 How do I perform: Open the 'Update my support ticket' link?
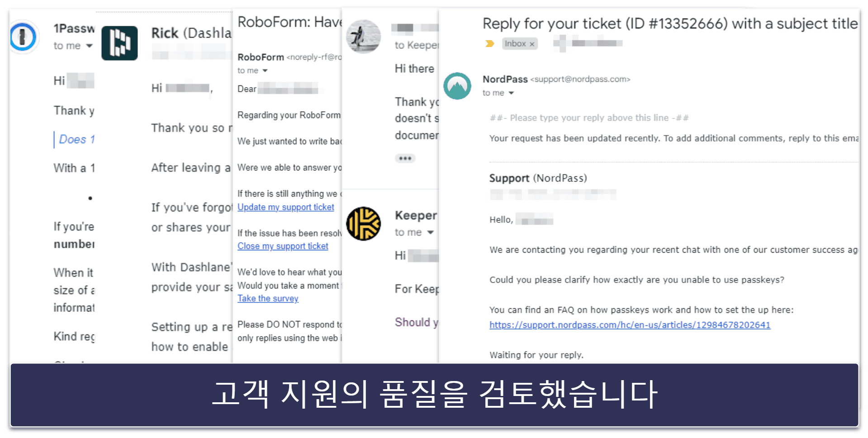click(x=286, y=207)
